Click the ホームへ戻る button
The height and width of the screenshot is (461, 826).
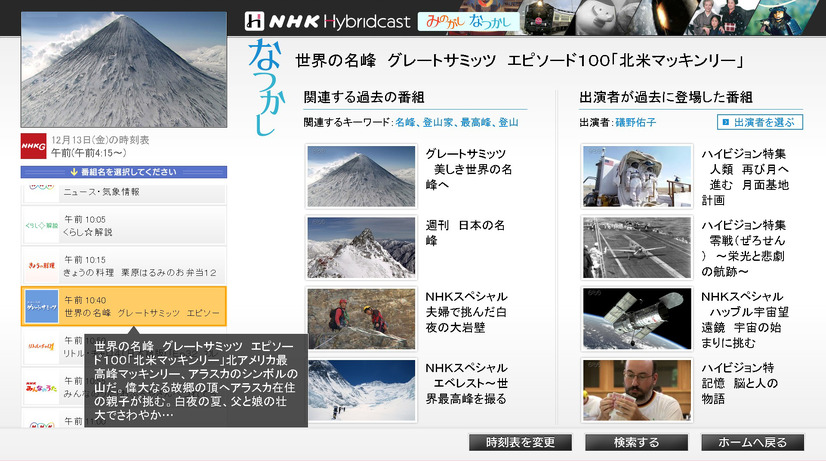752,442
